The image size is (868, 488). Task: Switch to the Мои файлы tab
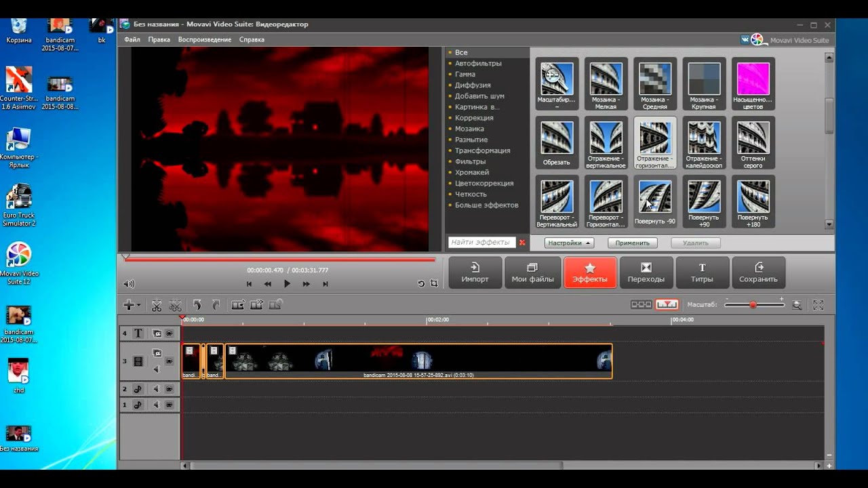coord(532,272)
